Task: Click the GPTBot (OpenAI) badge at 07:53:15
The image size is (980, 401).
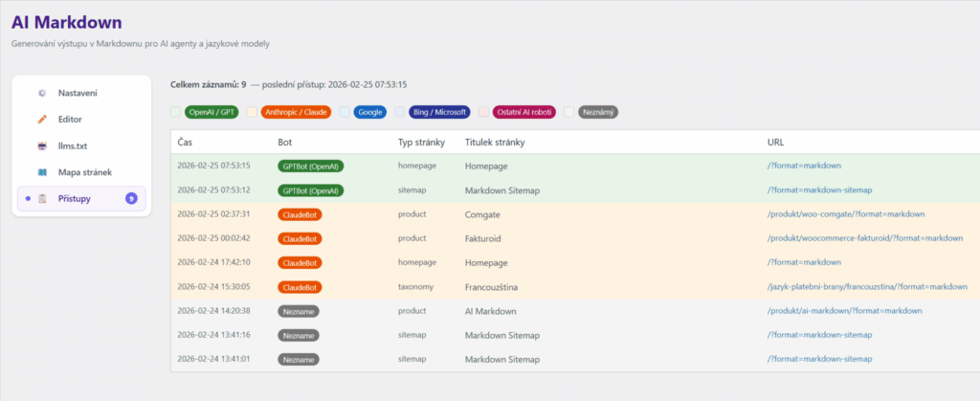Action: 311,167
